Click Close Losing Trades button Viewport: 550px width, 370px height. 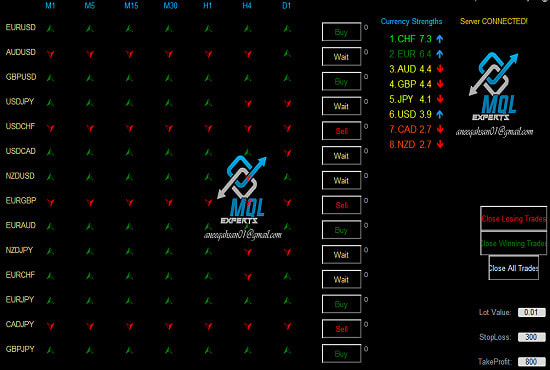pos(514,218)
